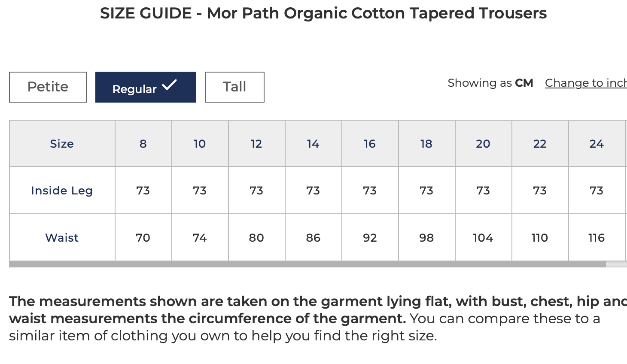Select size 10 column header
The image size is (627, 364).
pyautogui.click(x=200, y=143)
